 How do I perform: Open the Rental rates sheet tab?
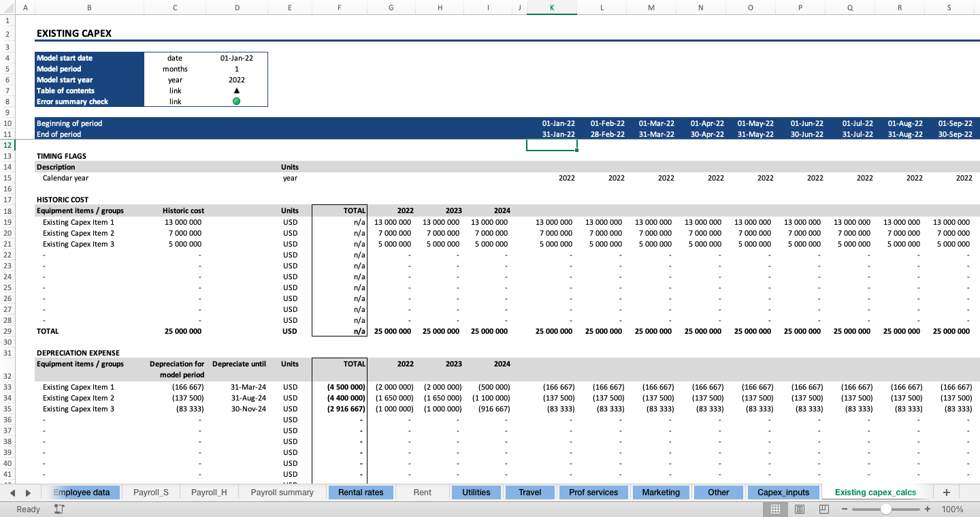tap(361, 492)
